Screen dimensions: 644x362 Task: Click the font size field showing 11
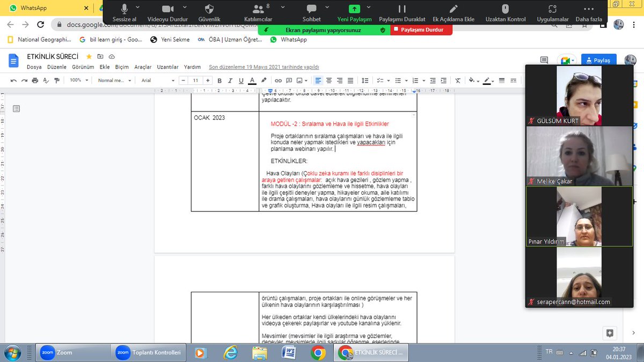tap(195, 80)
